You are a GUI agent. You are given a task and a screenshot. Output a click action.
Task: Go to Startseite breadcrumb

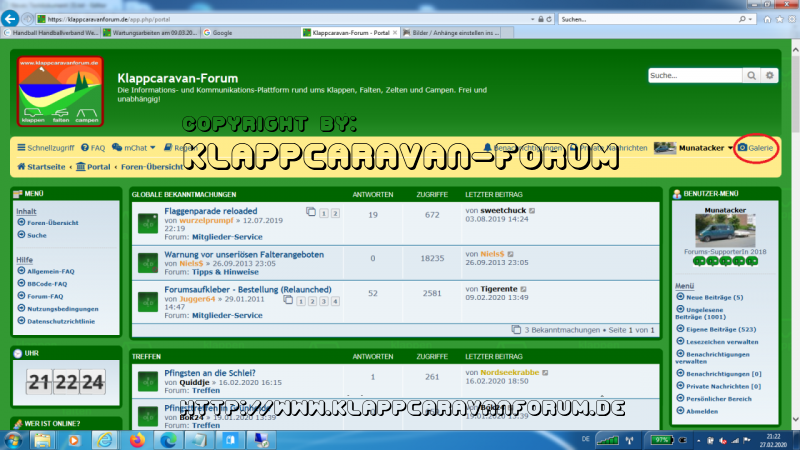pyautogui.click(x=41, y=167)
